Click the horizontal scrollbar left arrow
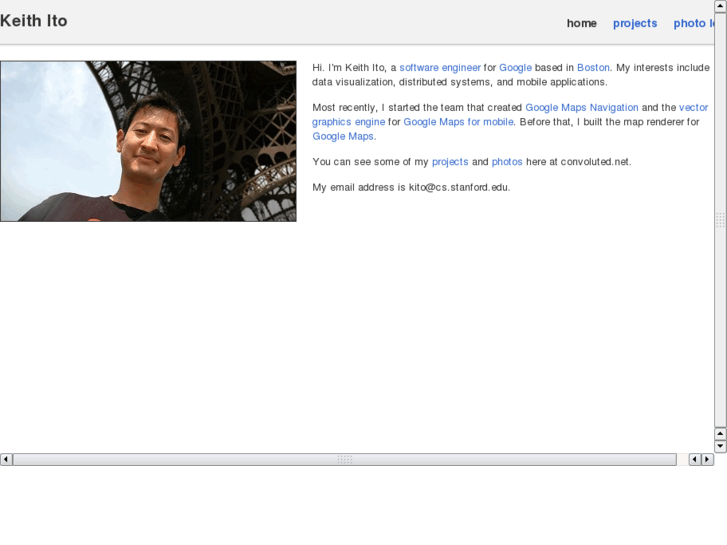Screen dimensions: 727x545 (6, 459)
